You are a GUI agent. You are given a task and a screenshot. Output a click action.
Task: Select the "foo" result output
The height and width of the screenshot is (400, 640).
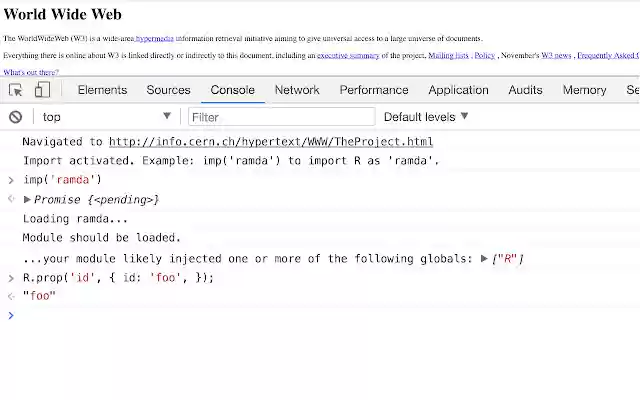(x=39, y=296)
